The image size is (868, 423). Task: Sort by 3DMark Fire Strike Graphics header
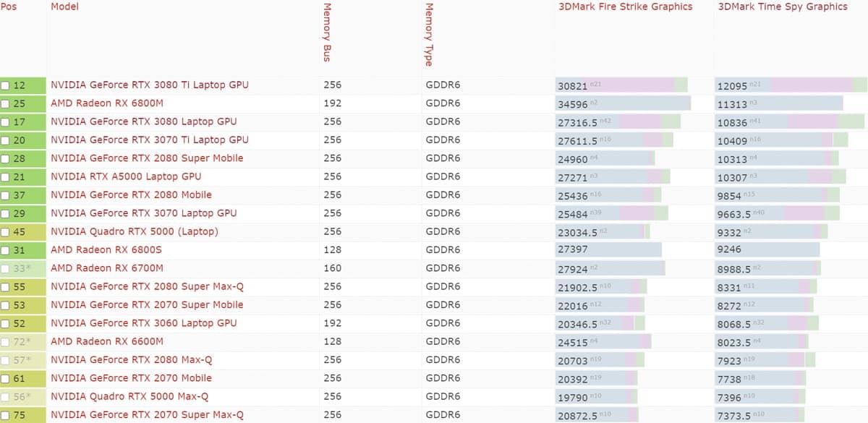pyautogui.click(x=625, y=7)
